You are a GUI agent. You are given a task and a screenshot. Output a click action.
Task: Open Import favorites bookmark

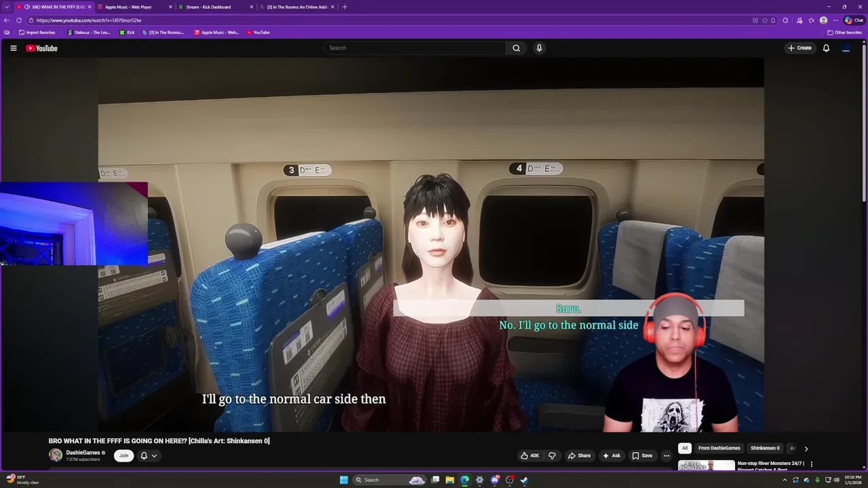click(37, 33)
